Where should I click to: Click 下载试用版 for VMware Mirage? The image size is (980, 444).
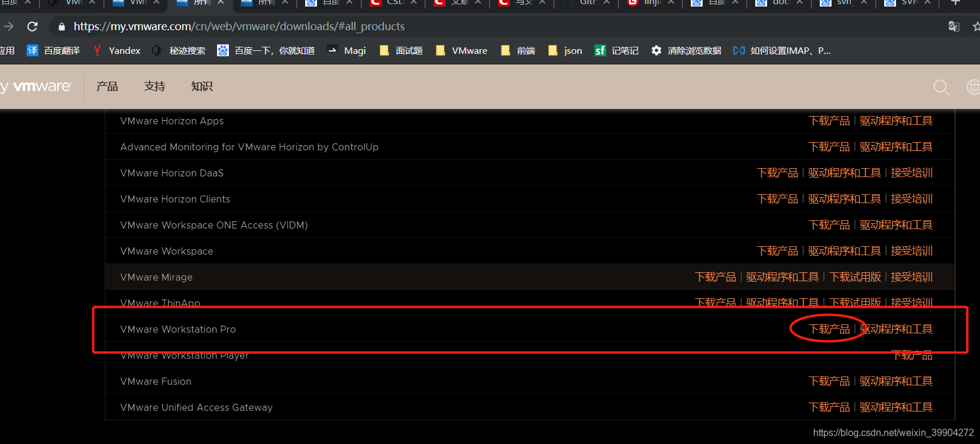(x=855, y=277)
